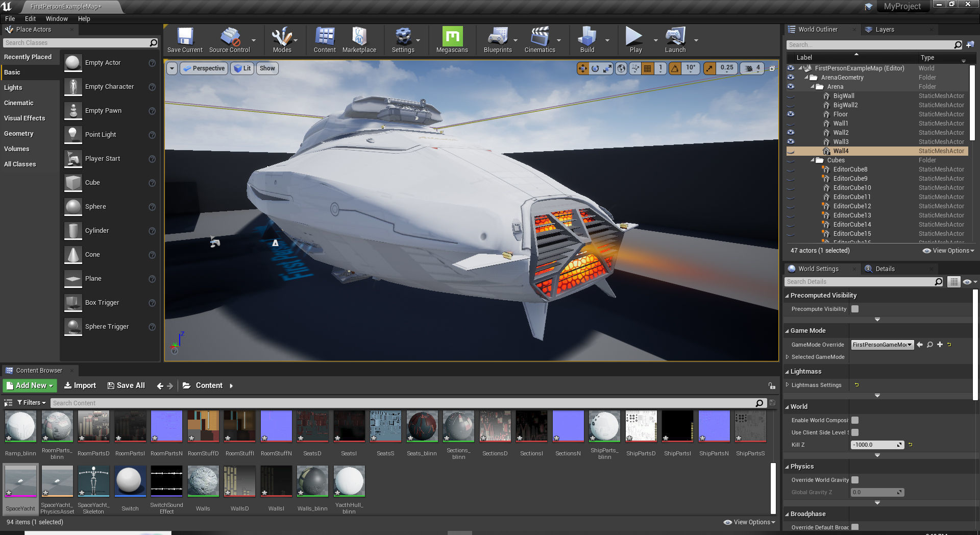The image size is (980, 535).
Task: Start Play in editor
Action: [635, 40]
